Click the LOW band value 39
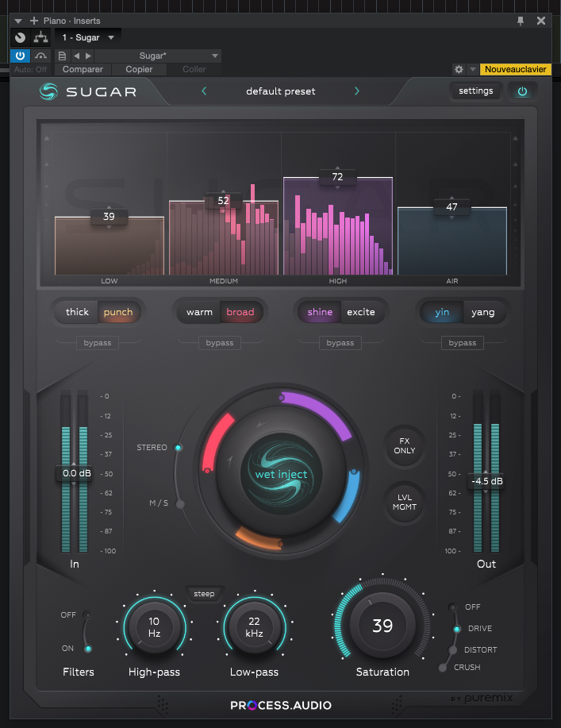Image resolution: width=561 pixels, height=728 pixels. [x=109, y=217]
